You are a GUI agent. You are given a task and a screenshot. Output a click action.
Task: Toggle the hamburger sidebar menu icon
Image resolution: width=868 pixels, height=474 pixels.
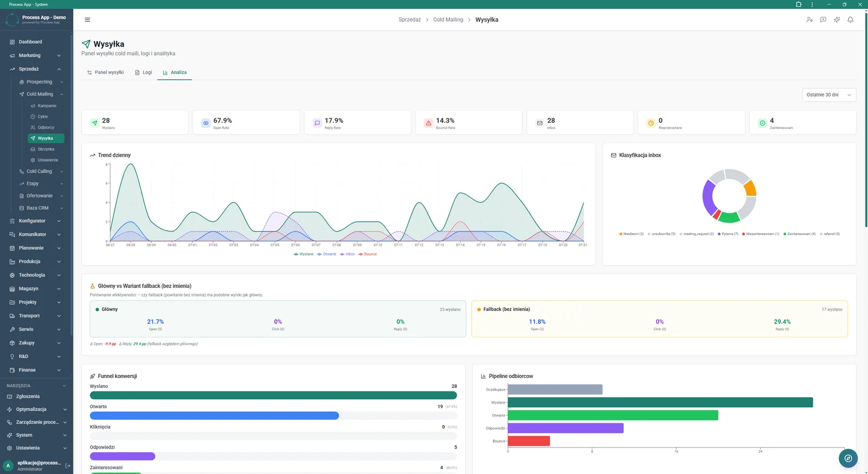pyautogui.click(x=87, y=20)
